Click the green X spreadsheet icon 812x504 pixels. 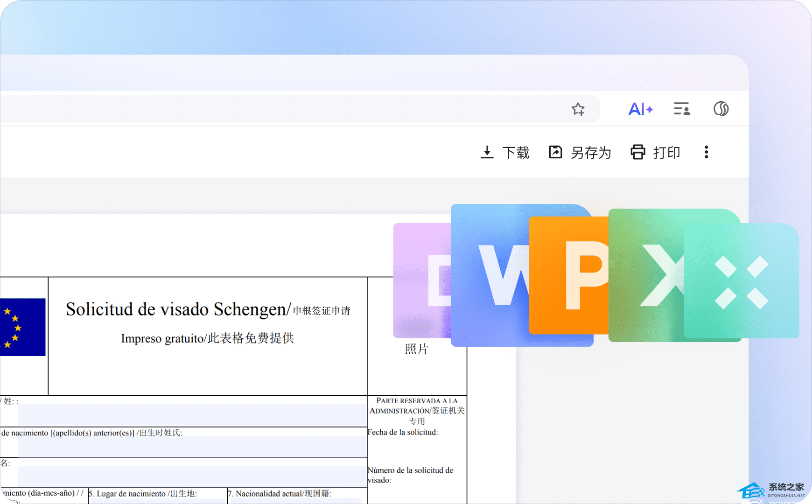[646, 275]
